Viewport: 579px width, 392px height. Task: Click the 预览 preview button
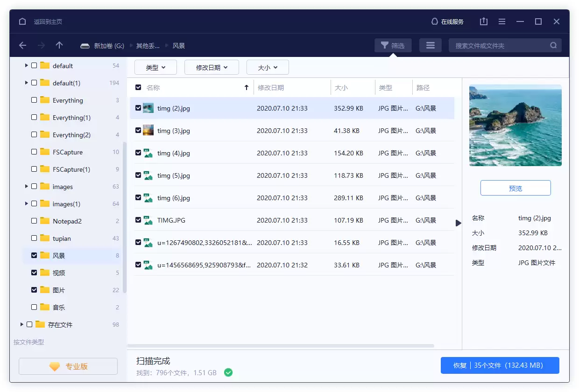515,188
